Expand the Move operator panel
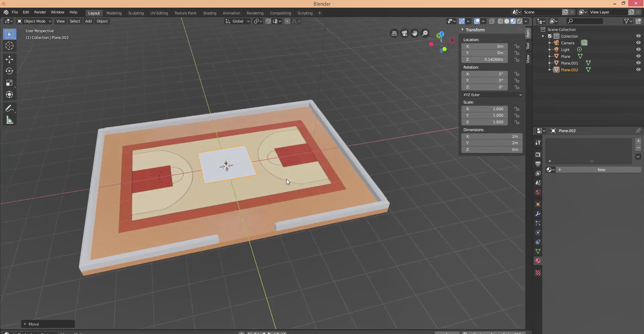644x334 pixels. click(x=25, y=324)
